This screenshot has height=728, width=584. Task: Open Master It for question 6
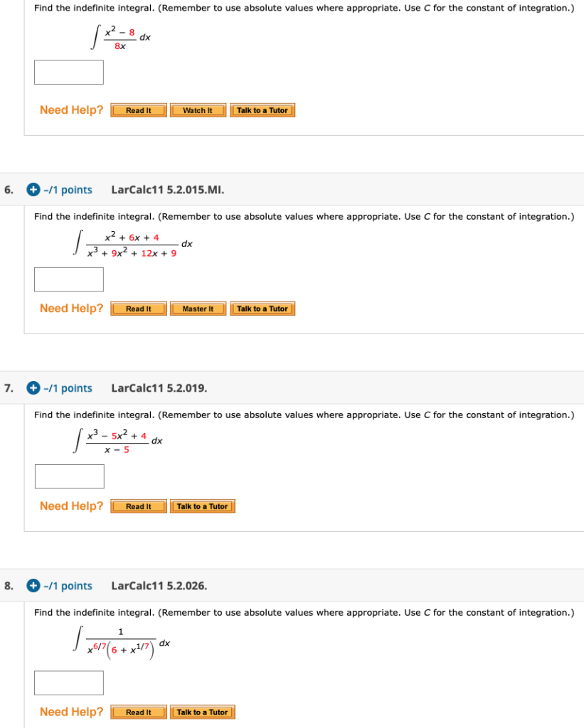pos(198,309)
